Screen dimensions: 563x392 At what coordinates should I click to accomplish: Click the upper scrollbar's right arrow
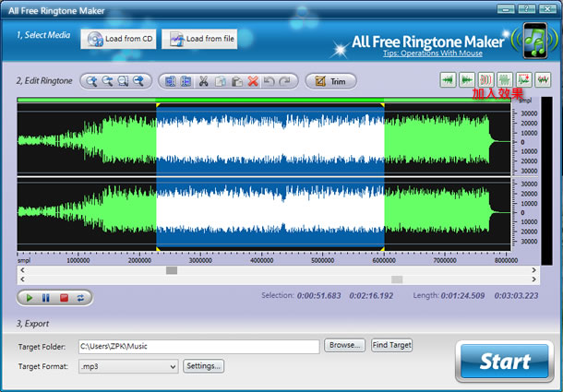pos(533,270)
